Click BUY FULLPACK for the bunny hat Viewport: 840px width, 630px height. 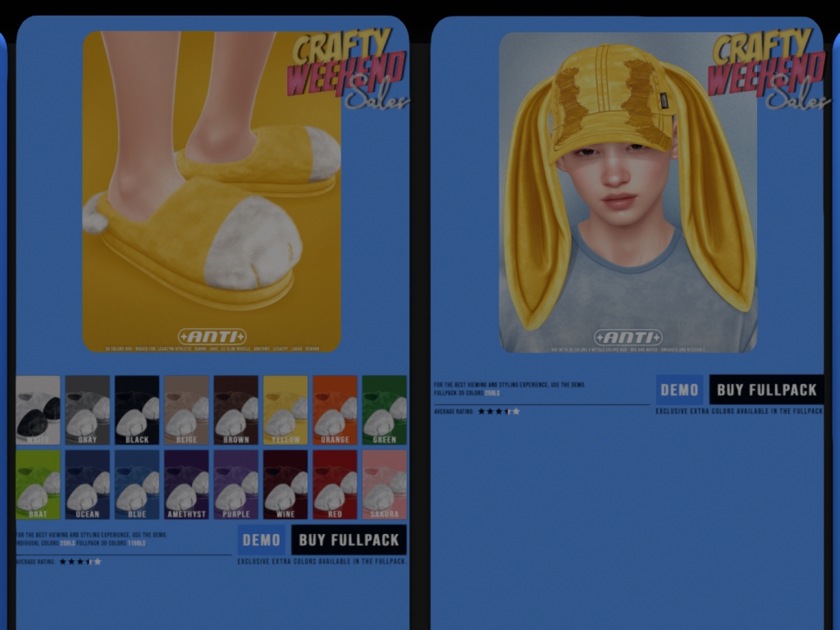tap(767, 390)
